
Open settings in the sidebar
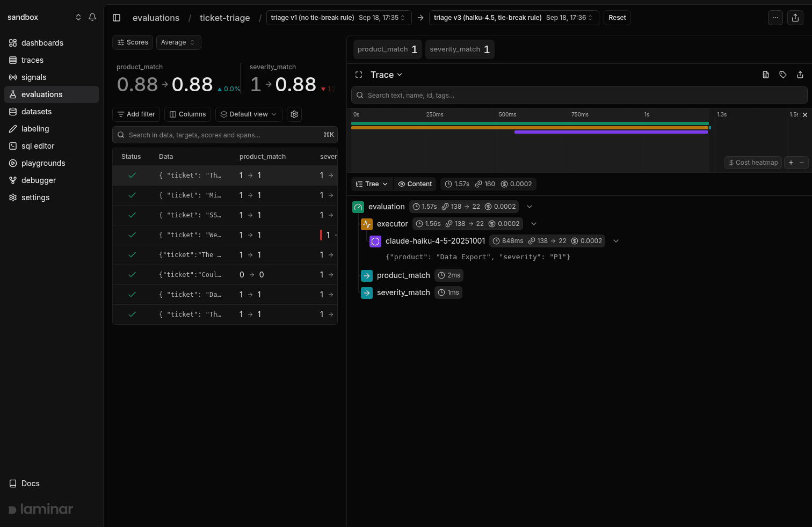pyautogui.click(x=52, y=197)
